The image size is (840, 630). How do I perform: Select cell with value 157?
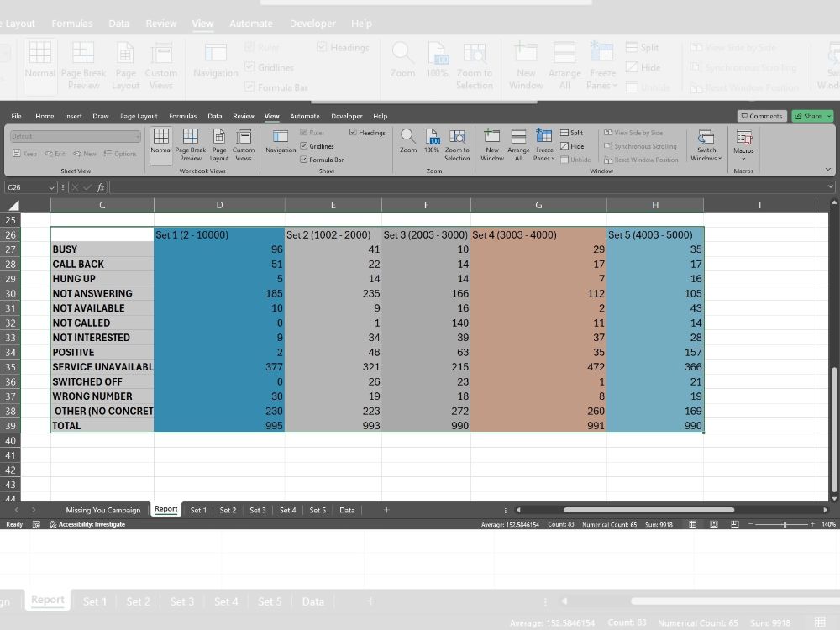coord(655,353)
